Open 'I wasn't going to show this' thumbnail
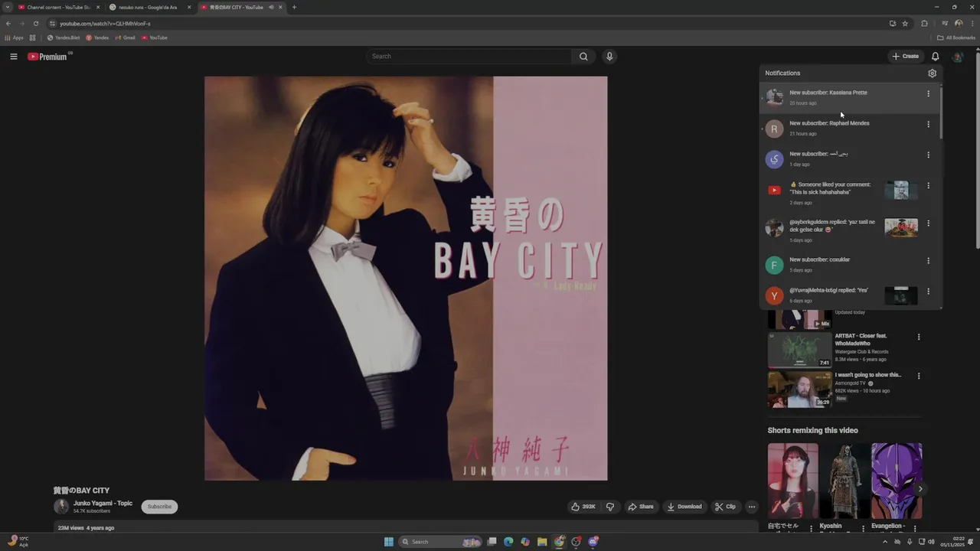980x551 pixels. (x=799, y=390)
